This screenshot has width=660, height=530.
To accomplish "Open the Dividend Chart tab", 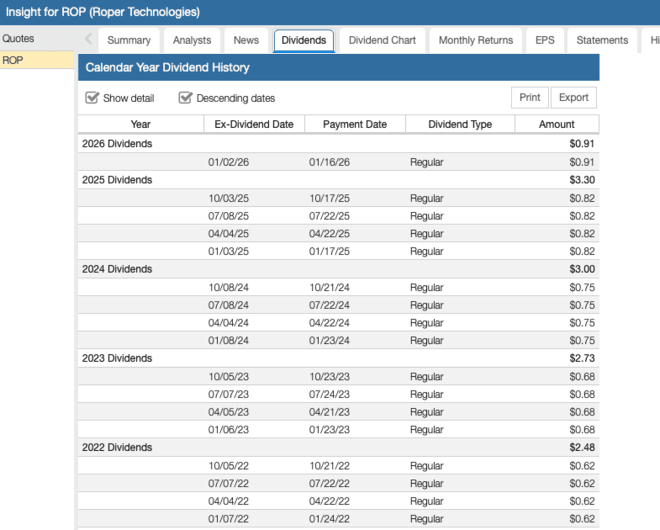I will (x=383, y=40).
